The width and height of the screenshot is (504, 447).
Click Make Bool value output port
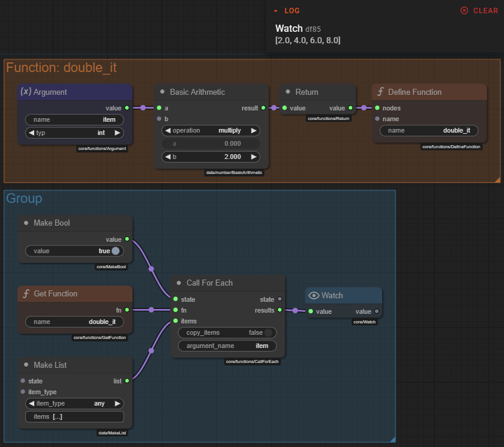[x=127, y=239]
